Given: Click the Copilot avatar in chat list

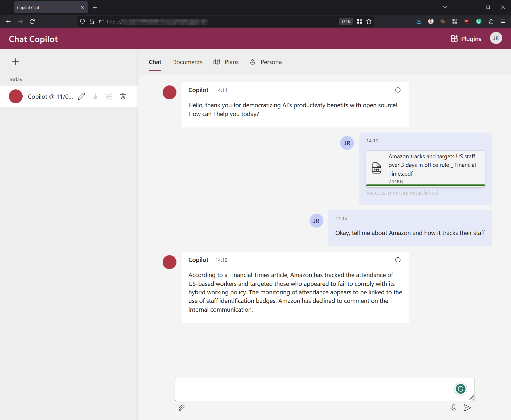Looking at the screenshot, I should [16, 96].
